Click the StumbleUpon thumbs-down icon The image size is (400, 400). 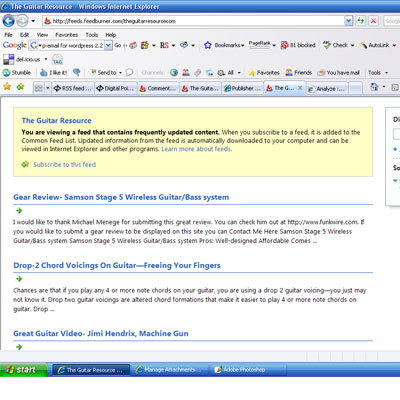77,72
